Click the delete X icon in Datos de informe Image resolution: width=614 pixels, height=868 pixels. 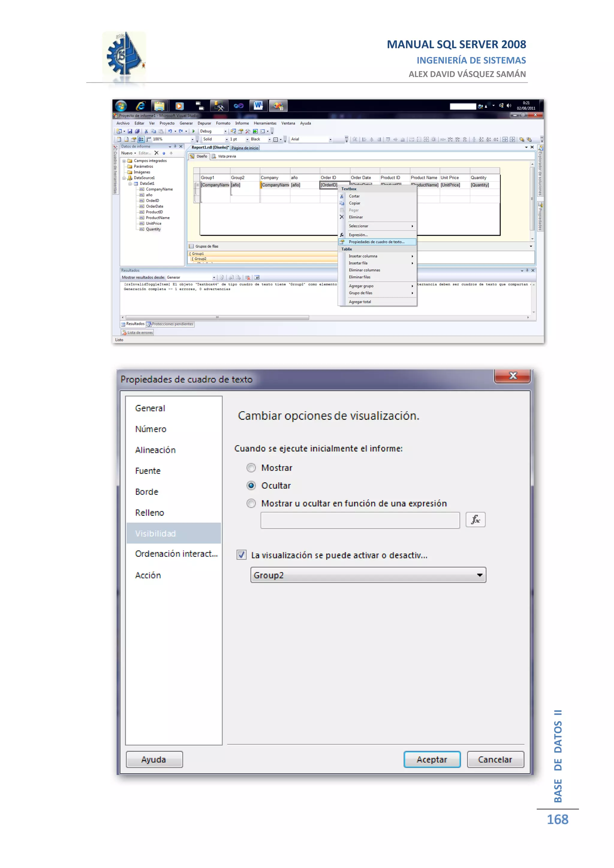point(156,153)
